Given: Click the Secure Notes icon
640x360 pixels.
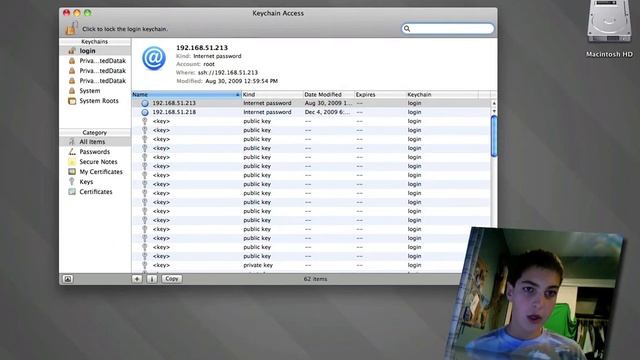Looking at the screenshot, I should [x=72, y=162].
